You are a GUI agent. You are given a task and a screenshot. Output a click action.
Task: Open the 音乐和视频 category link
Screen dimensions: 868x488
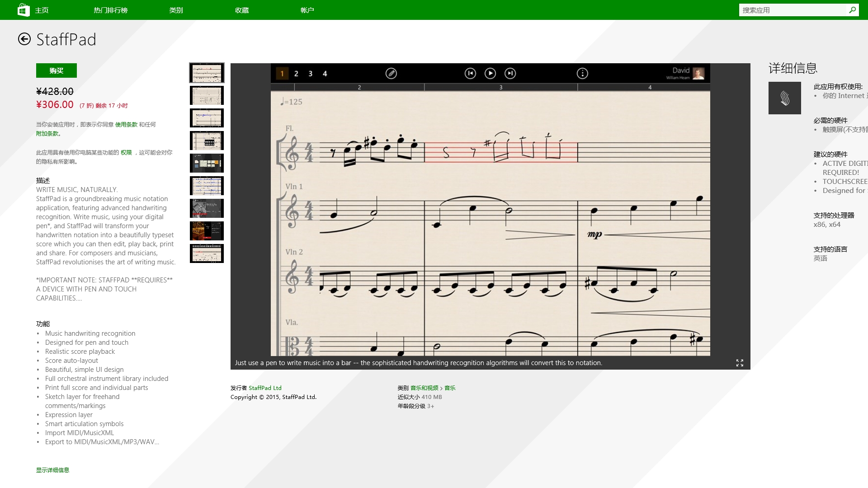[425, 388]
